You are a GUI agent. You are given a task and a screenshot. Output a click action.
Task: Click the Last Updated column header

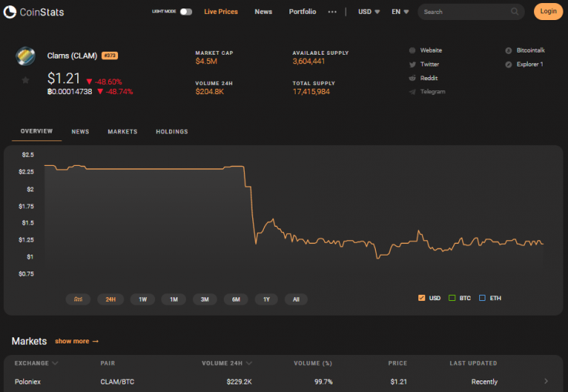(473, 363)
